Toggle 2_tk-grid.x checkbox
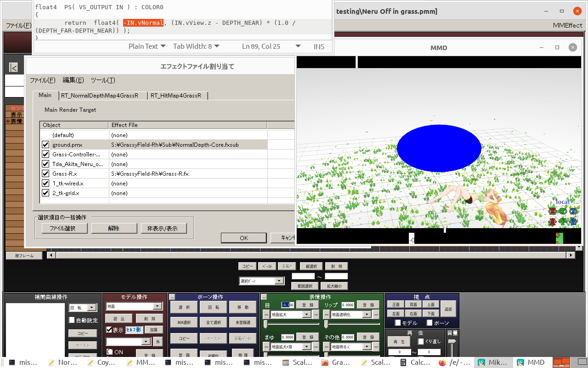The height and width of the screenshot is (368, 588). tap(45, 193)
